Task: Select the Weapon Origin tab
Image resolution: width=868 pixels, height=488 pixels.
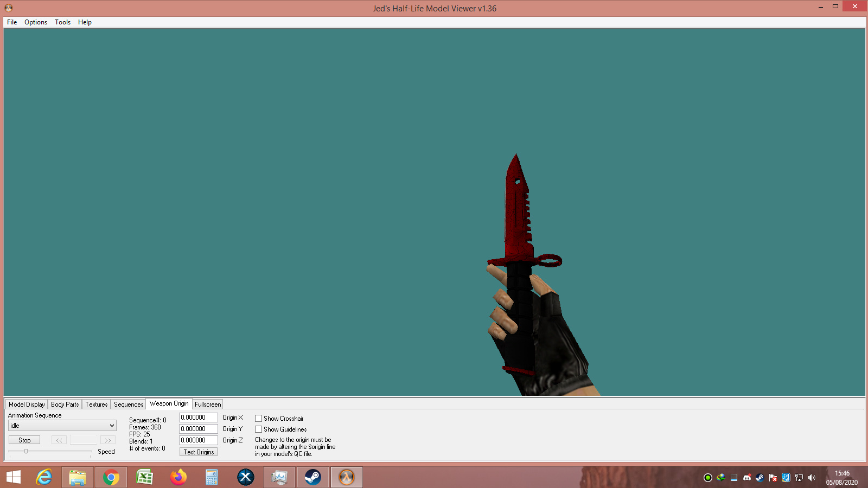Action: click(x=169, y=403)
